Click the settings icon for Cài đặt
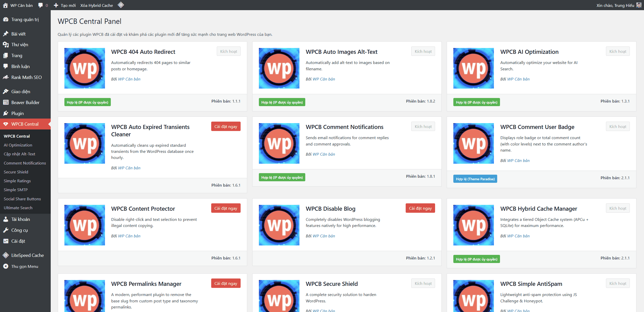The image size is (644, 312). (6, 241)
